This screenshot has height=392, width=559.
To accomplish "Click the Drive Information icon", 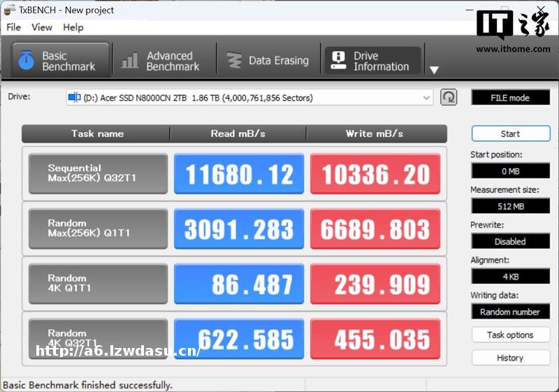I will pos(338,60).
